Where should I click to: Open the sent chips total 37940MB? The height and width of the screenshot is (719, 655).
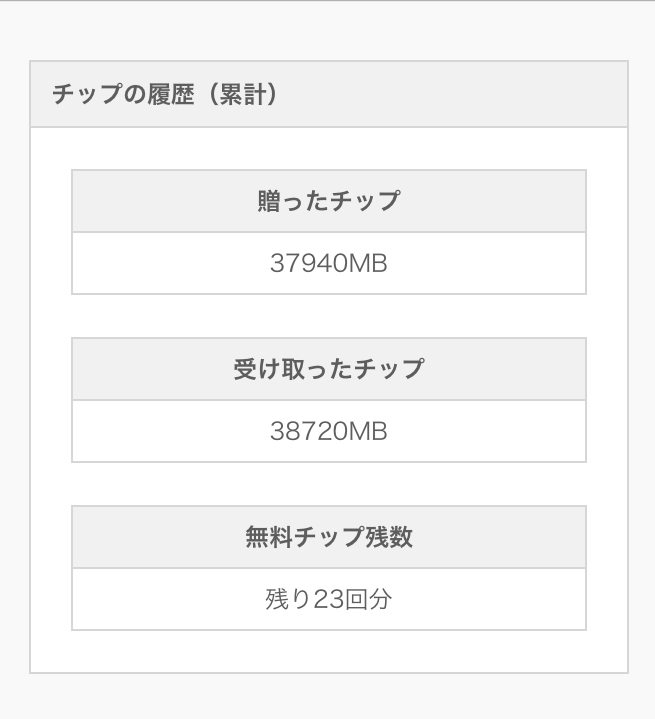[328, 264]
